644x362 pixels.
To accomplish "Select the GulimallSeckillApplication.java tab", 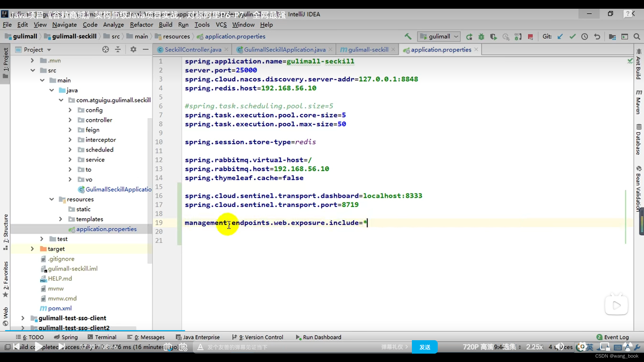I will (x=284, y=50).
